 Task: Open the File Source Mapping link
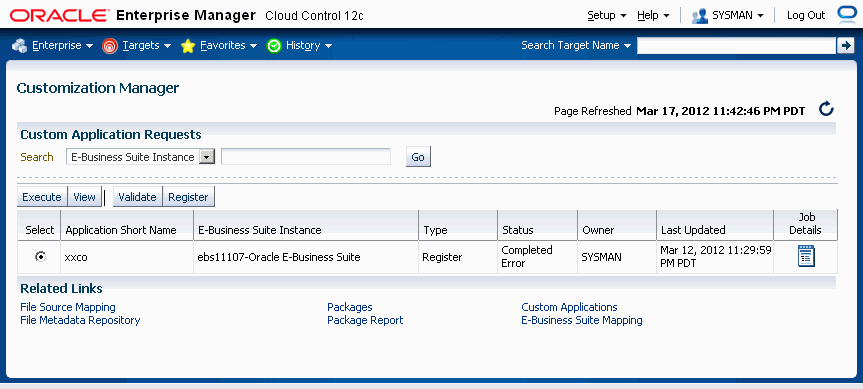coord(68,307)
